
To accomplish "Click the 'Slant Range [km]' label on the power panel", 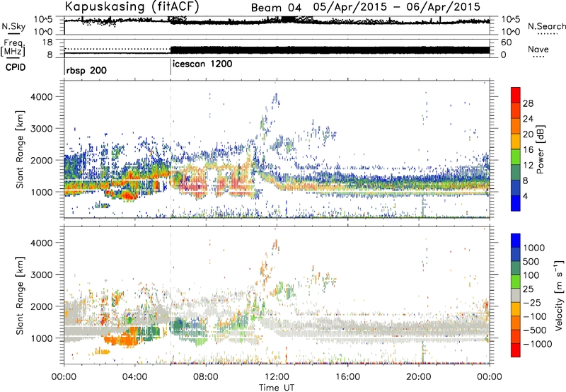I will pyautogui.click(x=20, y=149).
